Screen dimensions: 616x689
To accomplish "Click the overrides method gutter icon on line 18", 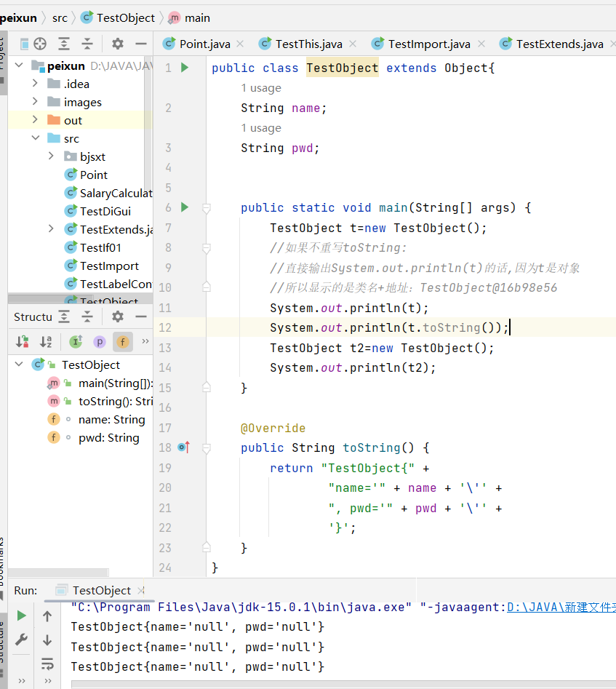I will click(x=184, y=447).
